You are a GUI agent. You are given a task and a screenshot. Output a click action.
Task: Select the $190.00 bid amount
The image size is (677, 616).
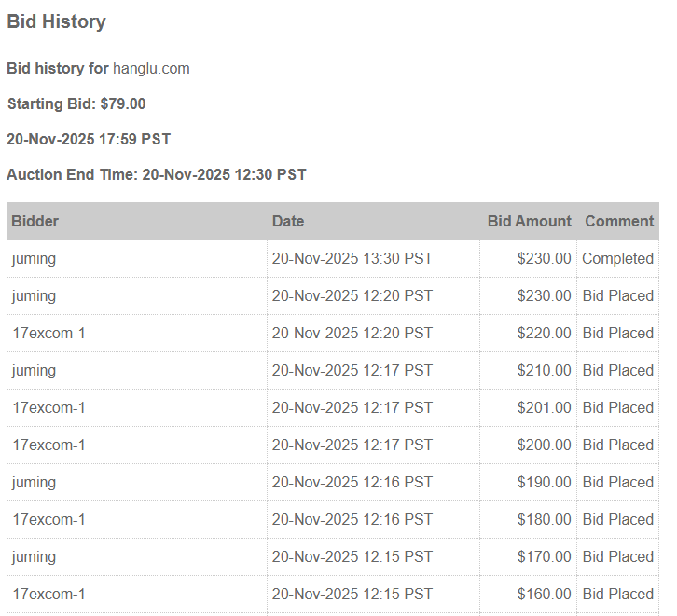[x=545, y=482]
